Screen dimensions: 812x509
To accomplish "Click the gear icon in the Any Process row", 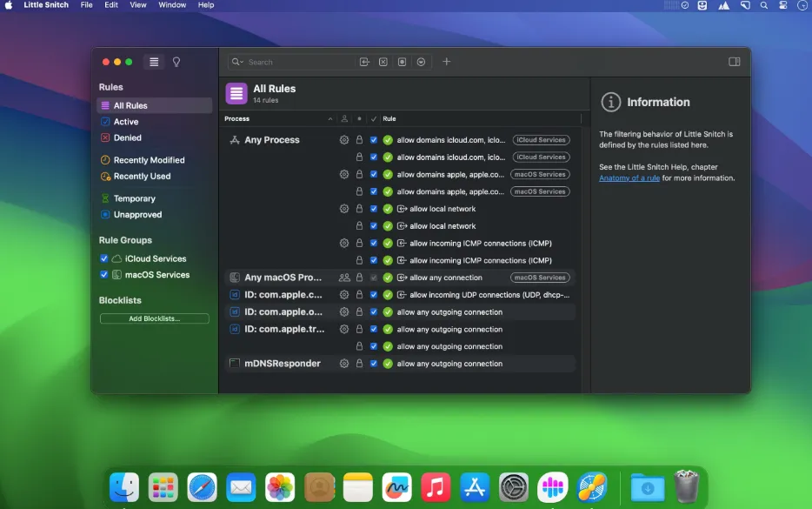I will pos(344,140).
